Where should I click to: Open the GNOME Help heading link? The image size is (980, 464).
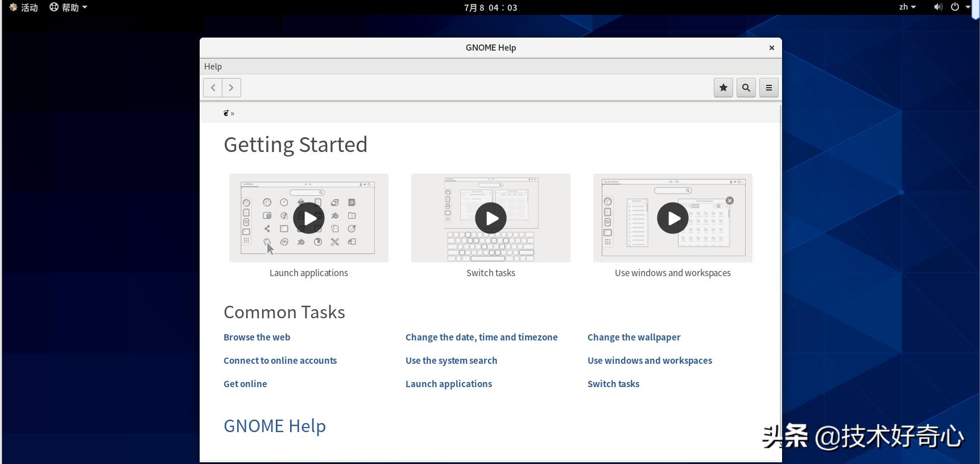coord(275,426)
